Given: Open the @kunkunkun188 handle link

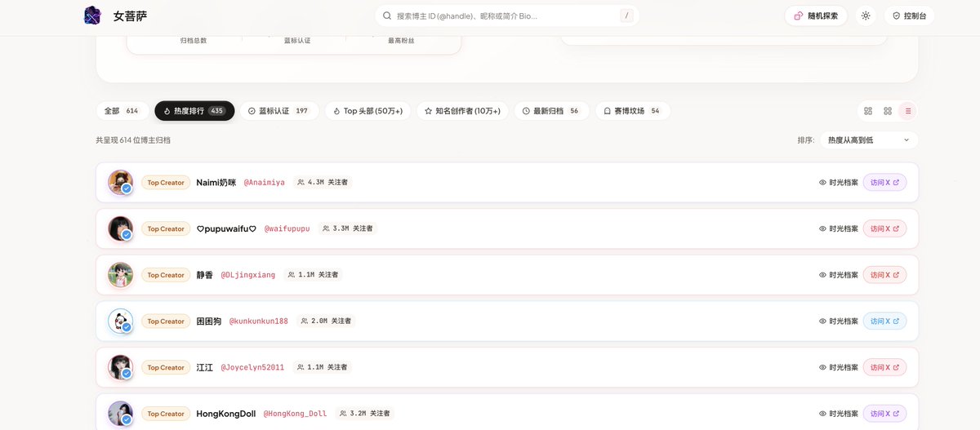Looking at the screenshot, I should click(259, 321).
